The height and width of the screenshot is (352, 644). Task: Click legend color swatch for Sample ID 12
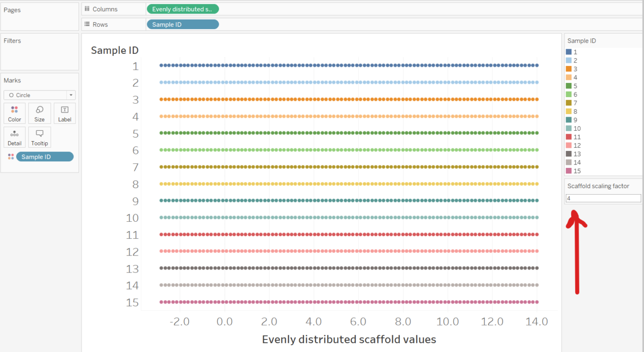pos(569,145)
